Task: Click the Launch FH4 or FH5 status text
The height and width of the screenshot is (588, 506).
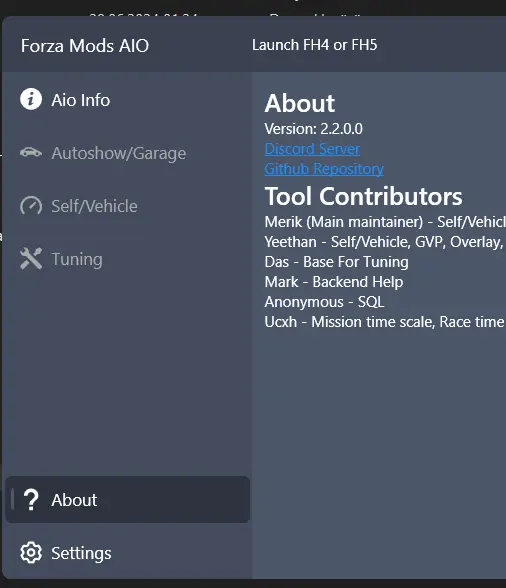Action: pos(314,45)
